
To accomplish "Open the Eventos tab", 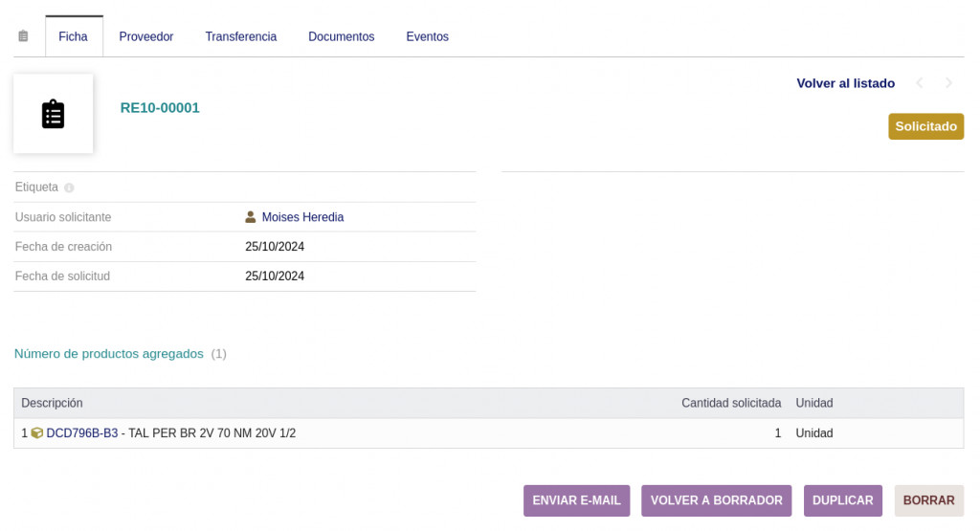I will click(427, 36).
